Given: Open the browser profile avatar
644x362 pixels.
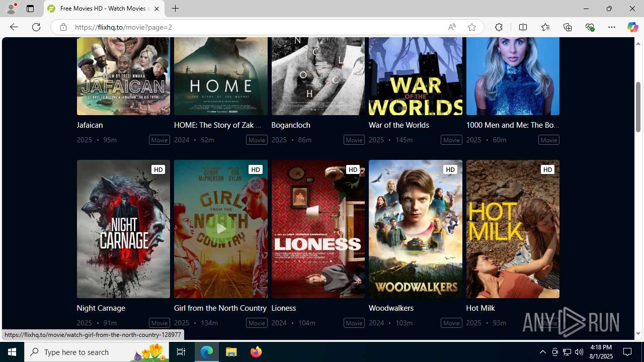Looking at the screenshot, I should coord(11,9).
